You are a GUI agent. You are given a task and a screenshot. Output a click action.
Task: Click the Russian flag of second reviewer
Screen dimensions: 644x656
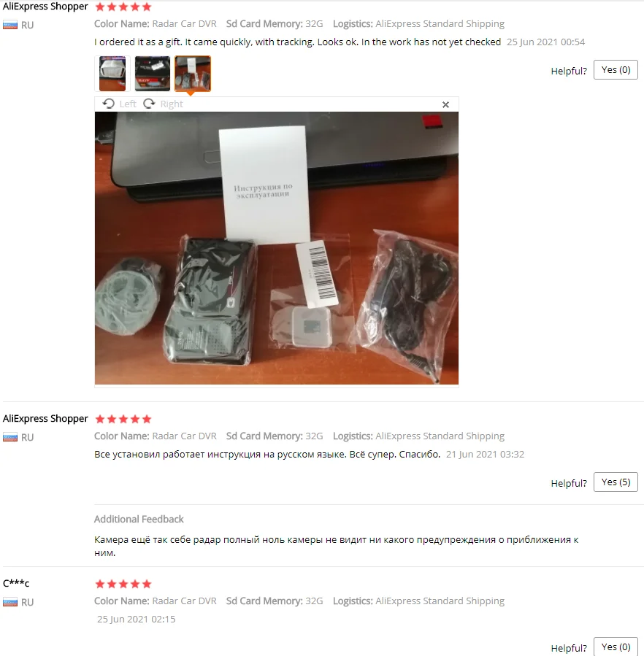click(10, 437)
